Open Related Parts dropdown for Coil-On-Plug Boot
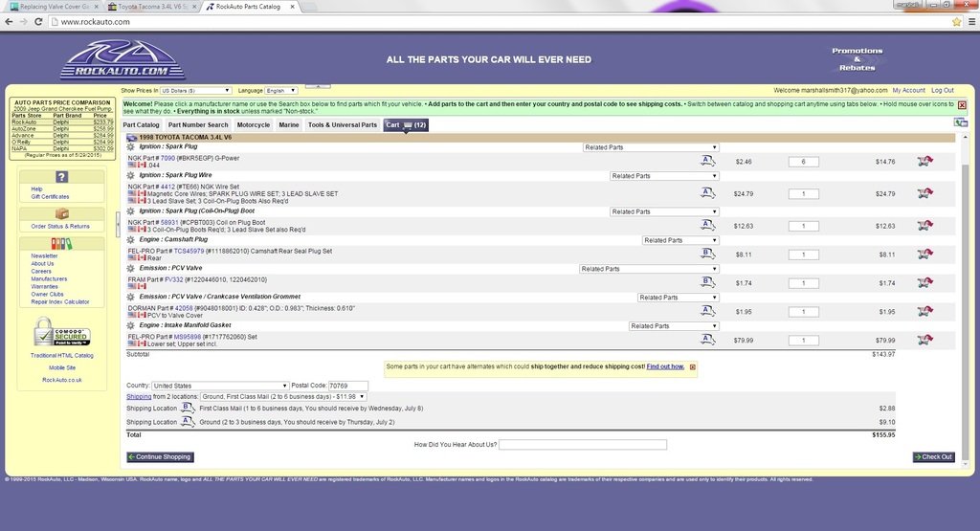 [x=664, y=211]
